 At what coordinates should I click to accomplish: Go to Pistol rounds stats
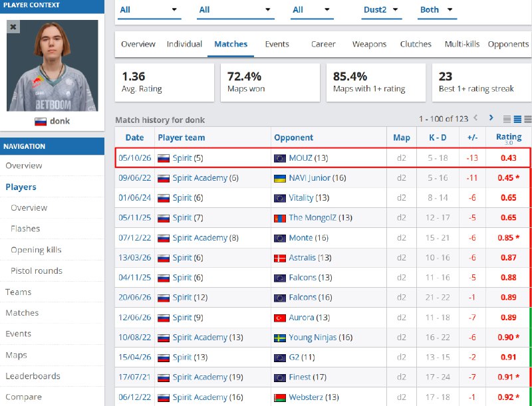[37, 271]
